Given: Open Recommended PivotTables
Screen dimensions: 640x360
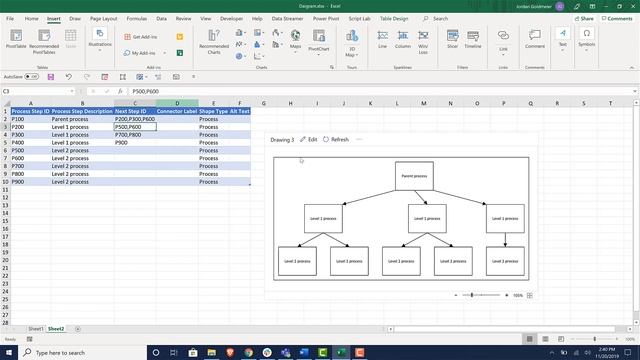Looking at the screenshot, I should [44, 41].
